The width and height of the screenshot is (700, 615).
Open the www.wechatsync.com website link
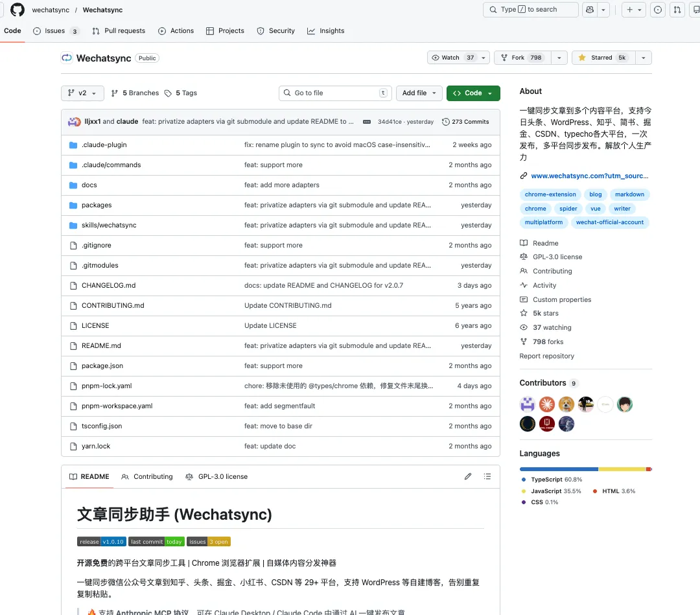click(x=589, y=176)
